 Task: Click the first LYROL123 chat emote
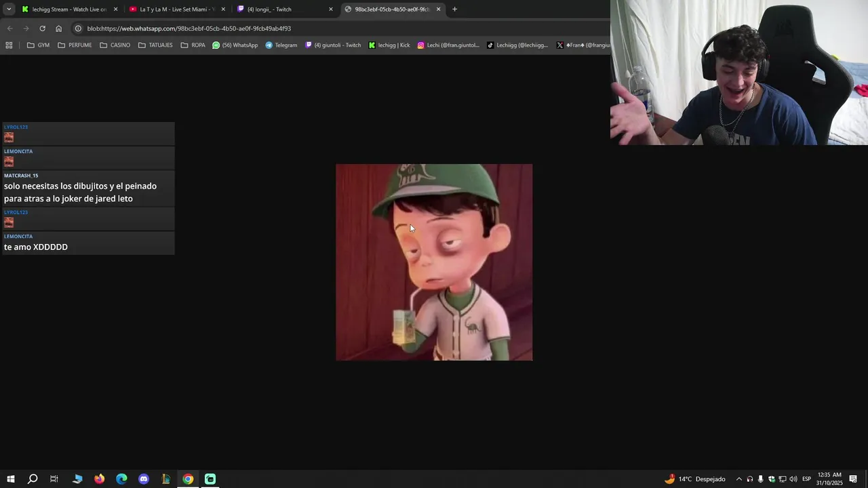[x=9, y=138]
